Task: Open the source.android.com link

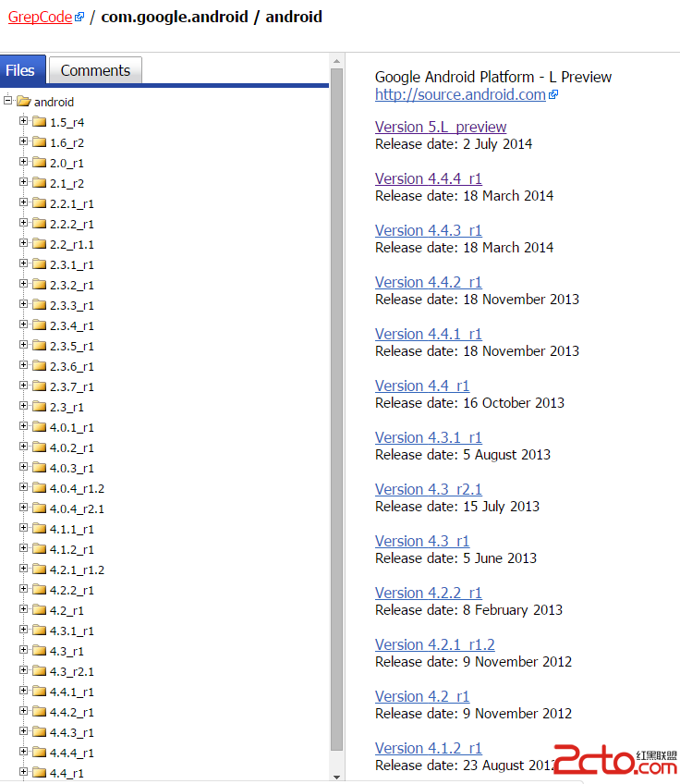Action: click(x=460, y=94)
